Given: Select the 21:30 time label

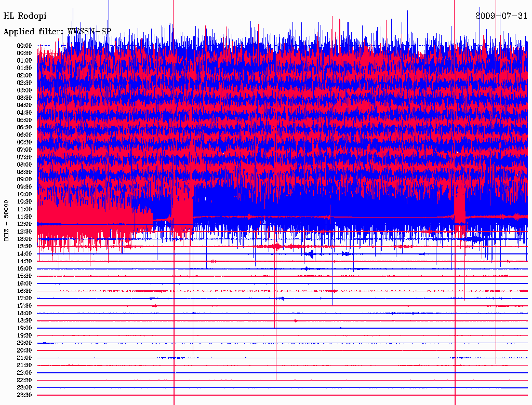Looking at the screenshot, I should [24, 366].
